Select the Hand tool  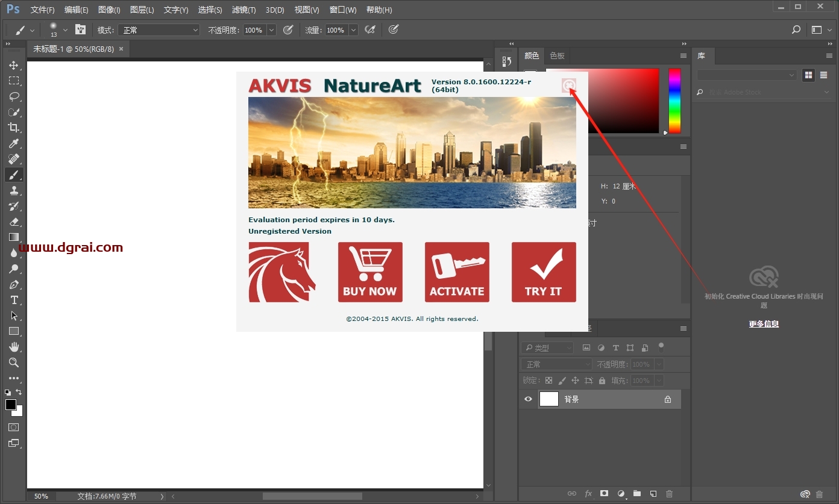[x=13, y=347]
